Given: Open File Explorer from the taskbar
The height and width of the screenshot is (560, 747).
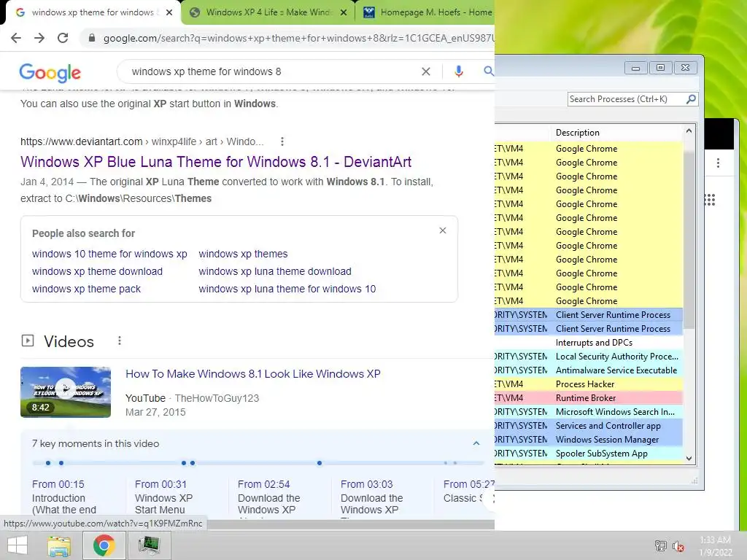Looking at the screenshot, I should (x=59, y=545).
